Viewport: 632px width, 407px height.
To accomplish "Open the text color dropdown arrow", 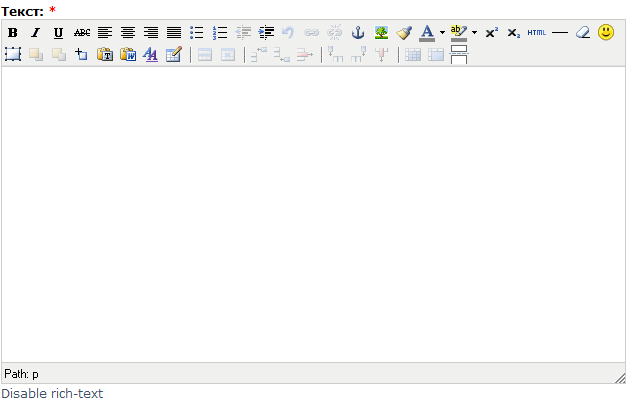I will (442, 32).
